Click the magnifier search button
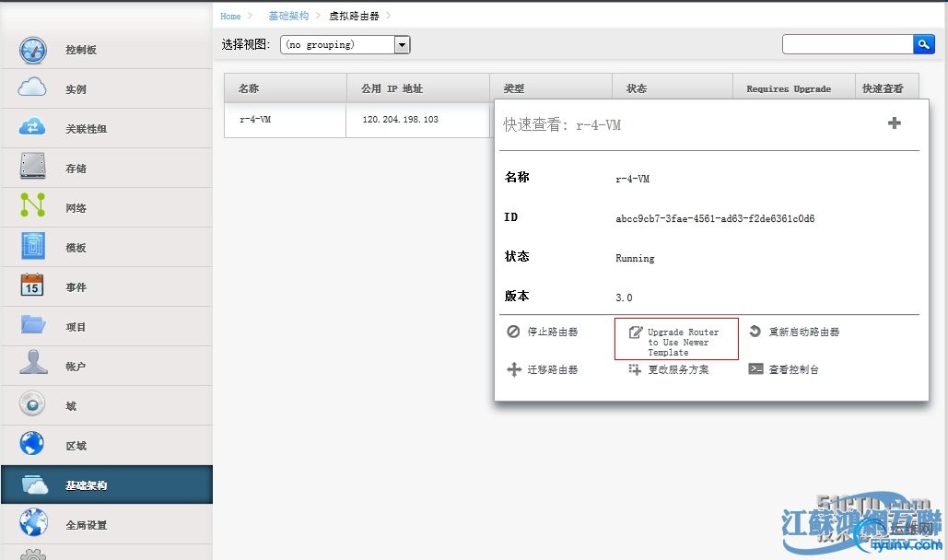 pos(924,44)
